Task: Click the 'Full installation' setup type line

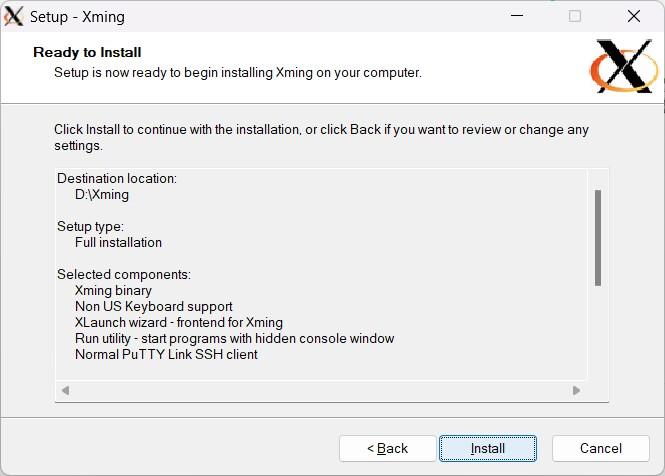Action: coord(118,242)
